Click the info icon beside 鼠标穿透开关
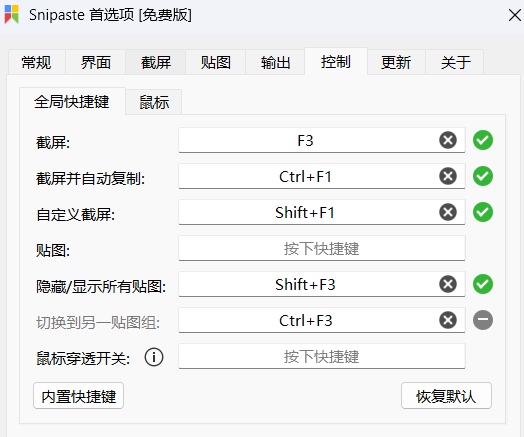This screenshot has height=437, width=524. [154, 357]
